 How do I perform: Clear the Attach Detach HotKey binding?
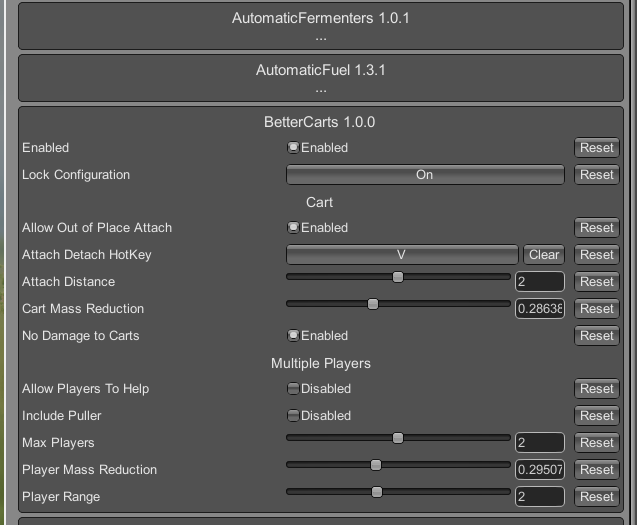tap(544, 254)
